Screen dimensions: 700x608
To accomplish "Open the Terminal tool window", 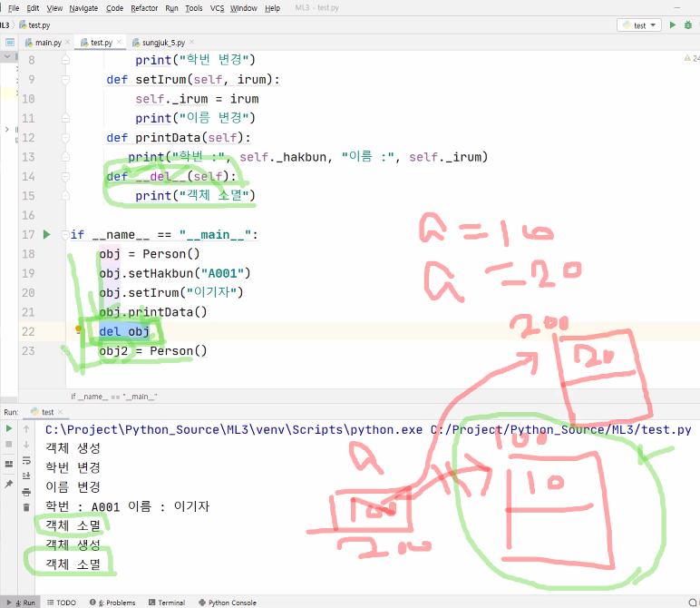I will (167, 603).
